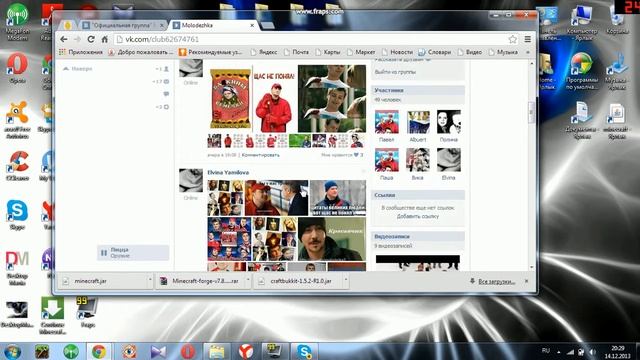Show hidden tray icons arrow
The height and width of the screenshot is (360, 640).
tap(558, 352)
